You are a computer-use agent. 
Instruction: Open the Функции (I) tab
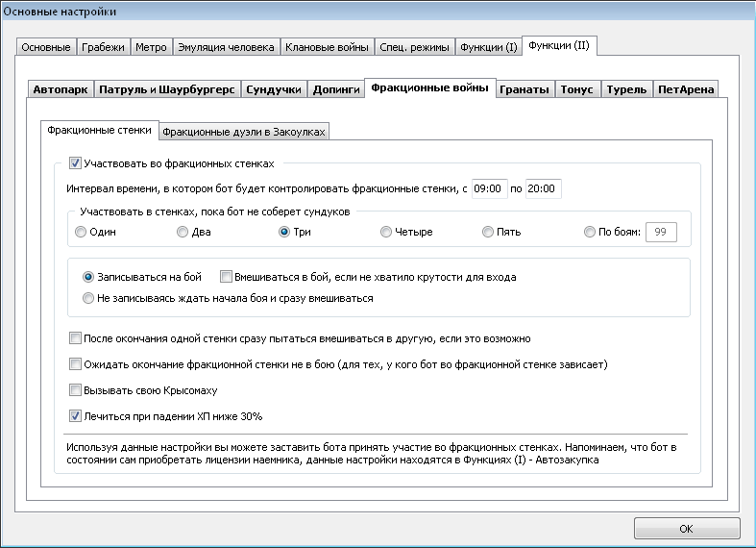[x=488, y=47]
